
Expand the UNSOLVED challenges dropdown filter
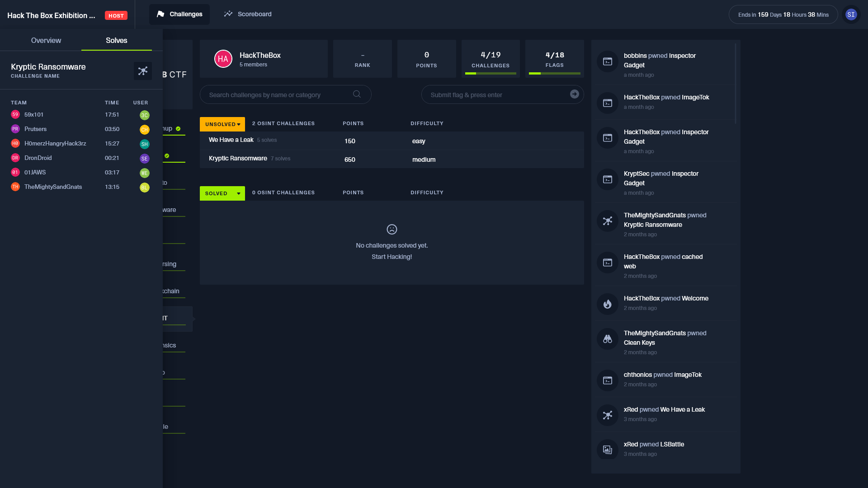222,124
